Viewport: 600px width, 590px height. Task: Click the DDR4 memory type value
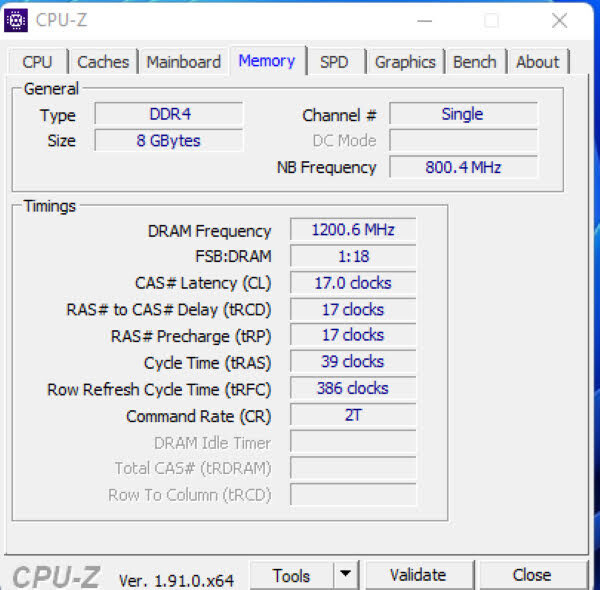pos(169,114)
